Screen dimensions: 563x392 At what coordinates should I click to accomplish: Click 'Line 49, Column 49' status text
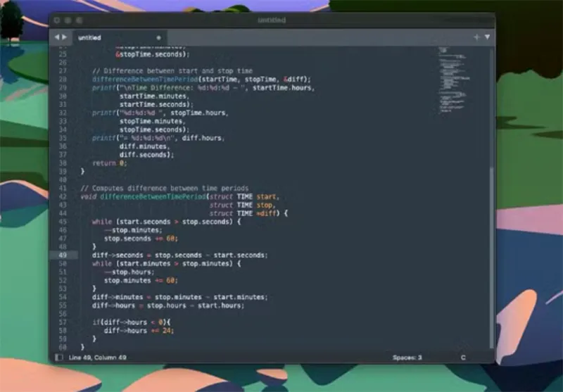click(x=97, y=358)
